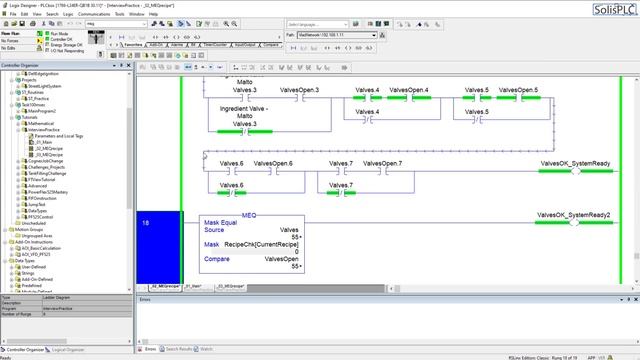
Task: Pin the Controller Organizer panel
Action: pos(121,65)
